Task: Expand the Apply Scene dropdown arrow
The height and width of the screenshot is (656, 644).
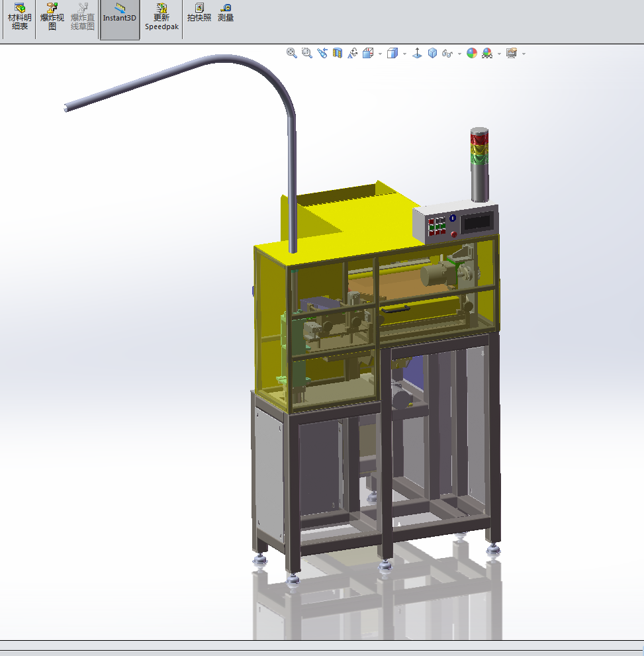Action: click(x=498, y=53)
